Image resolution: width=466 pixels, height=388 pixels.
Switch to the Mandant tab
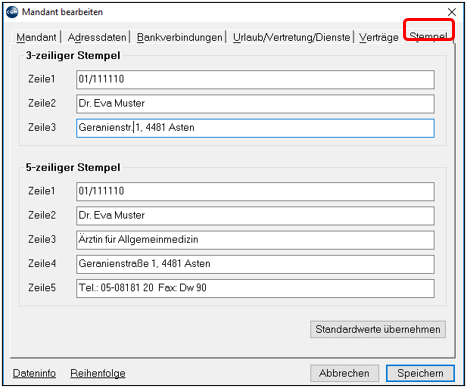click(x=36, y=37)
